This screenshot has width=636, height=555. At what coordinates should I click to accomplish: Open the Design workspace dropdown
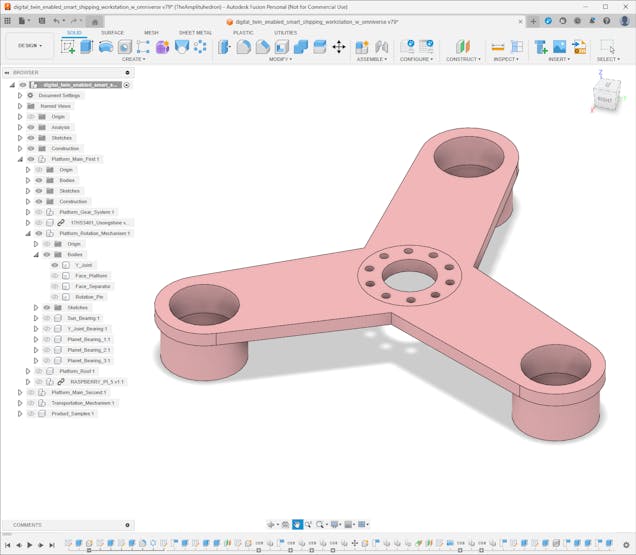tap(28, 45)
